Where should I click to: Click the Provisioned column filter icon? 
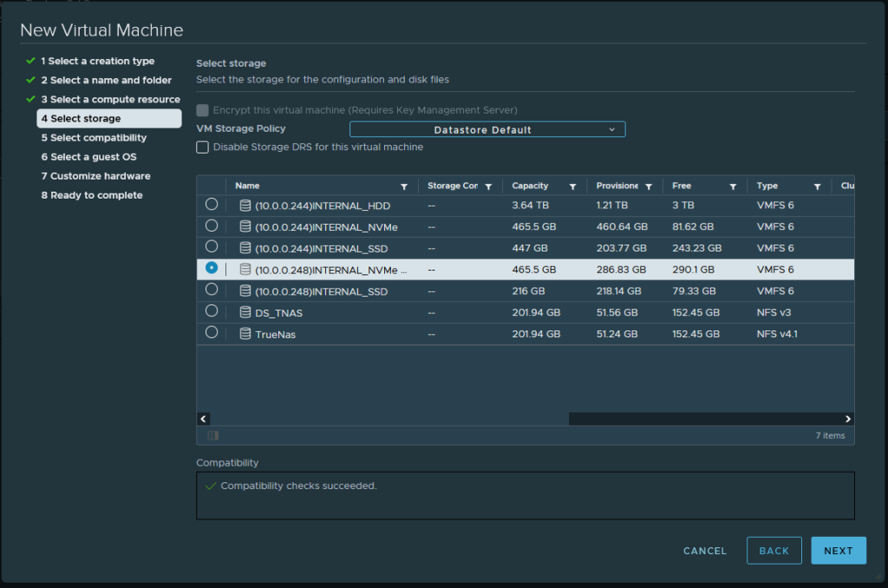[x=649, y=186]
